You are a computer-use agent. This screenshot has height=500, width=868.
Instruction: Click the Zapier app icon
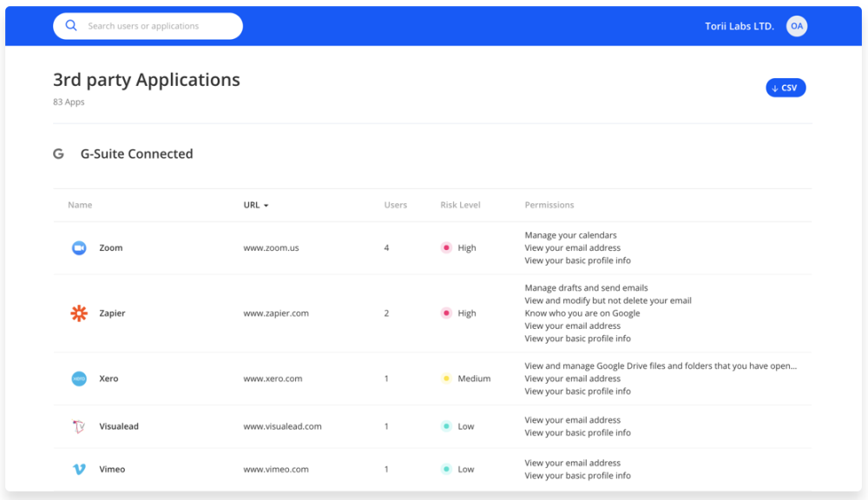pyautogui.click(x=79, y=313)
